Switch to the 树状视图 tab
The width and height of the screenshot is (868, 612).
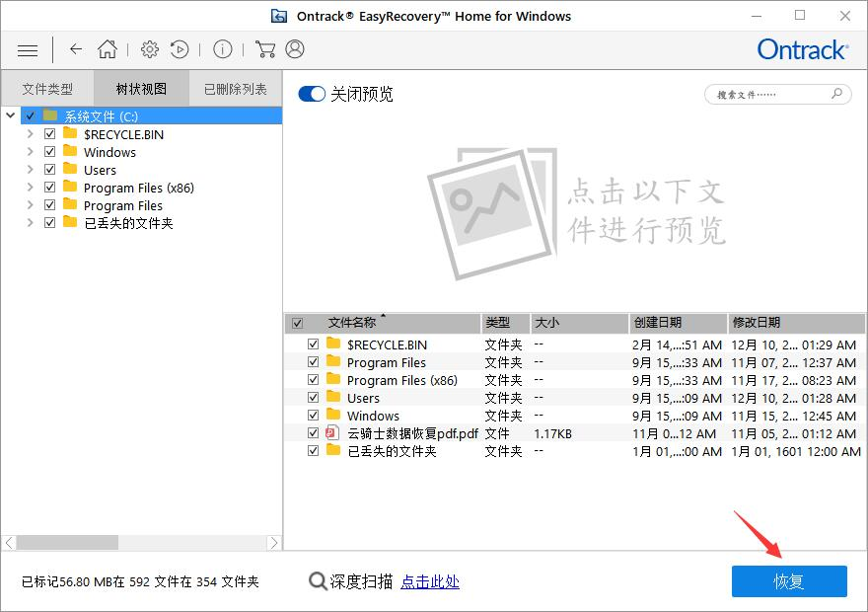coord(141,89)
